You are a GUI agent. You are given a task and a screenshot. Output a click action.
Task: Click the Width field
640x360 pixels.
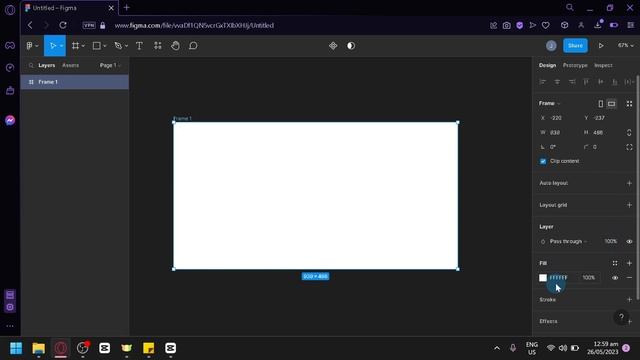coord(558,133)
